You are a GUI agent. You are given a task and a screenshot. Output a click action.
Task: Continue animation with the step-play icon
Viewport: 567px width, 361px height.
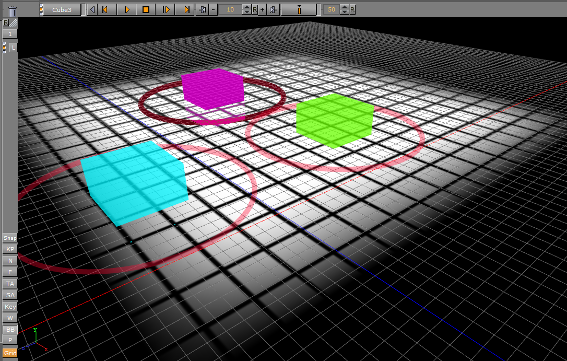pos(166,10)
